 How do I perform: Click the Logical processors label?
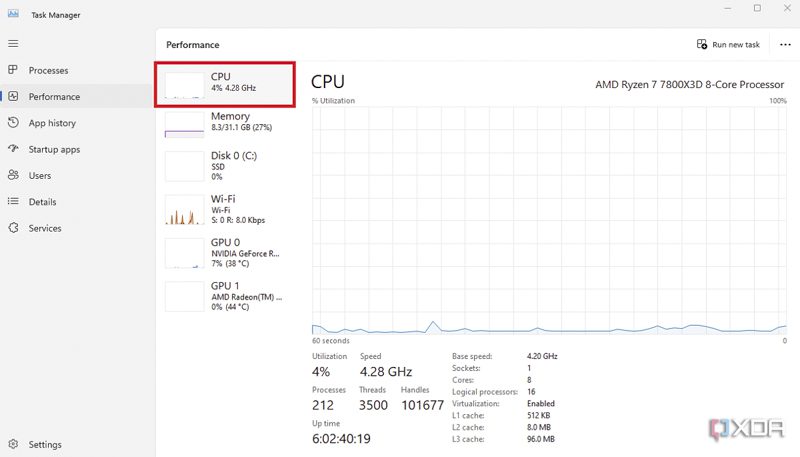485,392
